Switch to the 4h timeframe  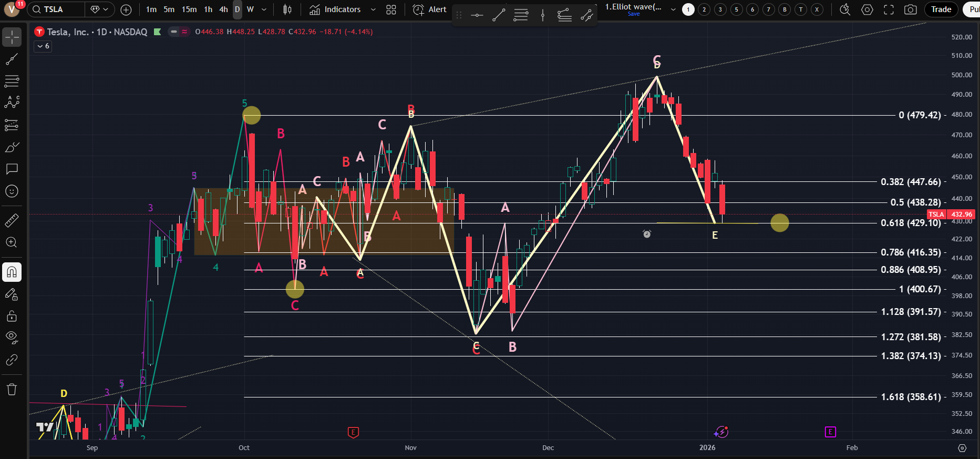[x=223, y=9]
